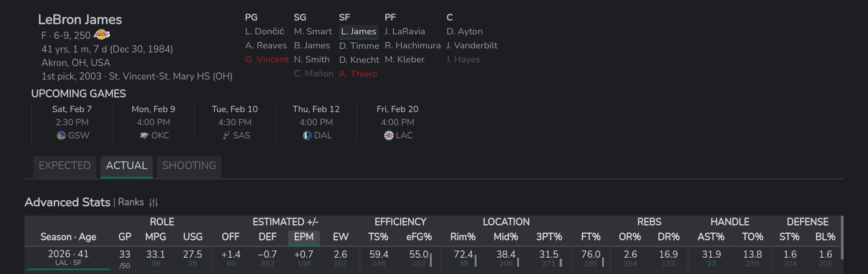Open L. Dončić's player page
This screenshot has width=868, height=274.
[264, 32]
